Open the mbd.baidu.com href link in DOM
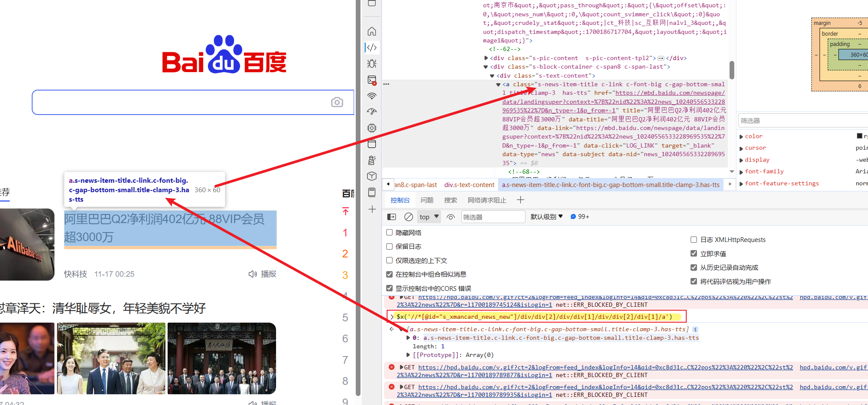Viewport: 868px width, 405px height. tap(613, 102)
